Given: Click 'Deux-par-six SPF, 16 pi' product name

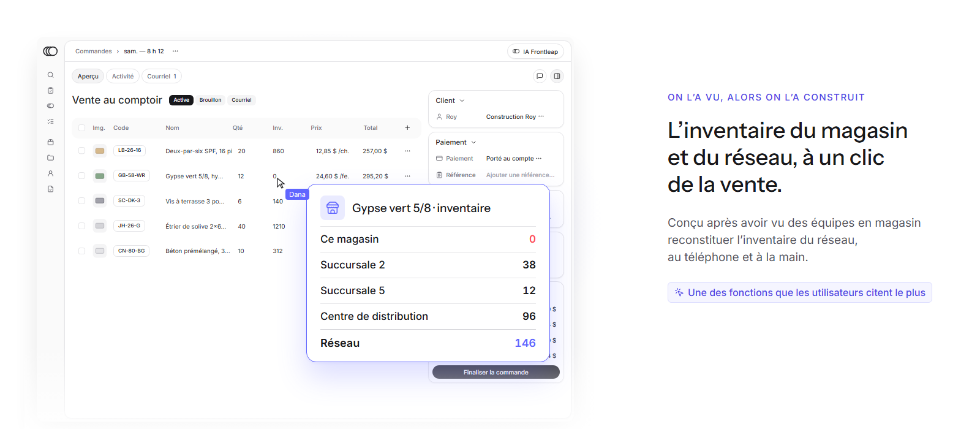Looking at the screenshot, I should 199,151.
